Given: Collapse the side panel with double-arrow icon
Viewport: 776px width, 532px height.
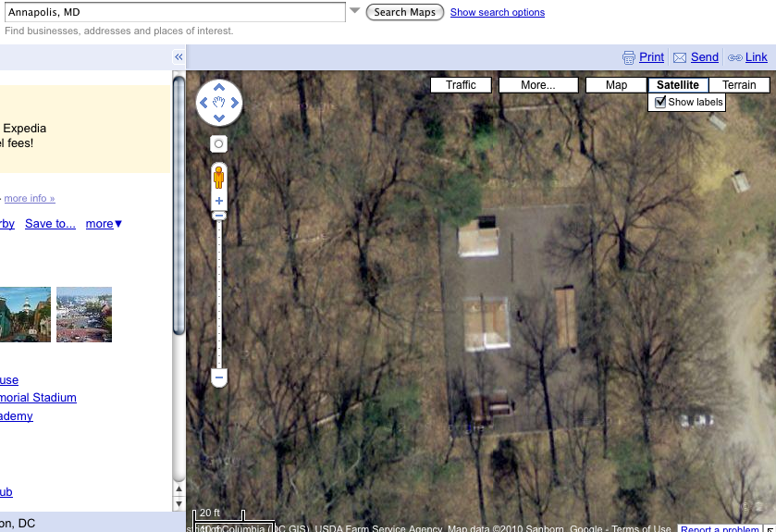Looking at the screenshot, I should [x=179, y=57].
